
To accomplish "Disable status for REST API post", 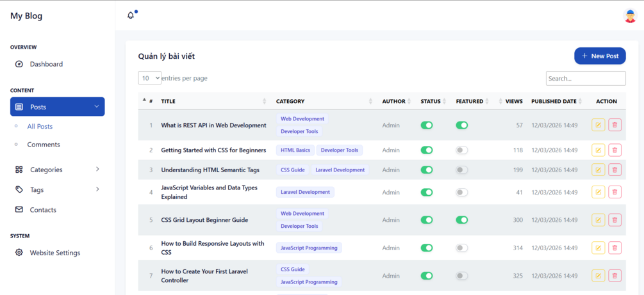I will tap(427, 125).
